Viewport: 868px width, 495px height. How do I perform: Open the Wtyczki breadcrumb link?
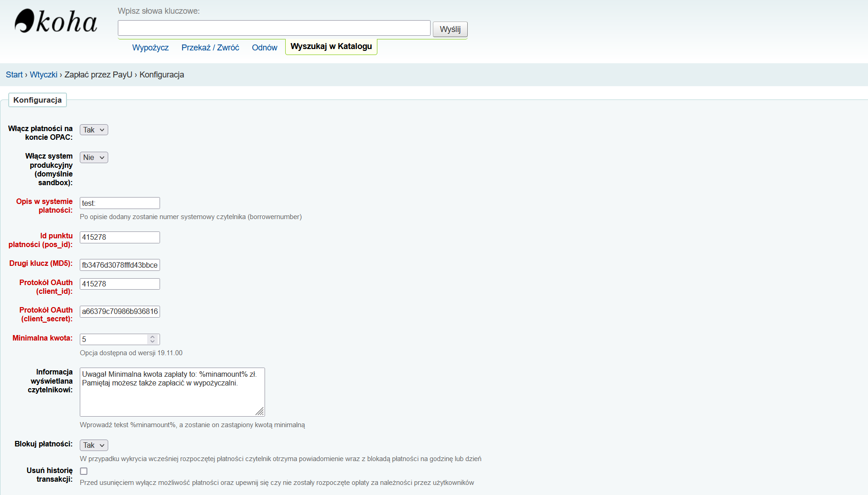pyautogui.click(x=44, y=75)
